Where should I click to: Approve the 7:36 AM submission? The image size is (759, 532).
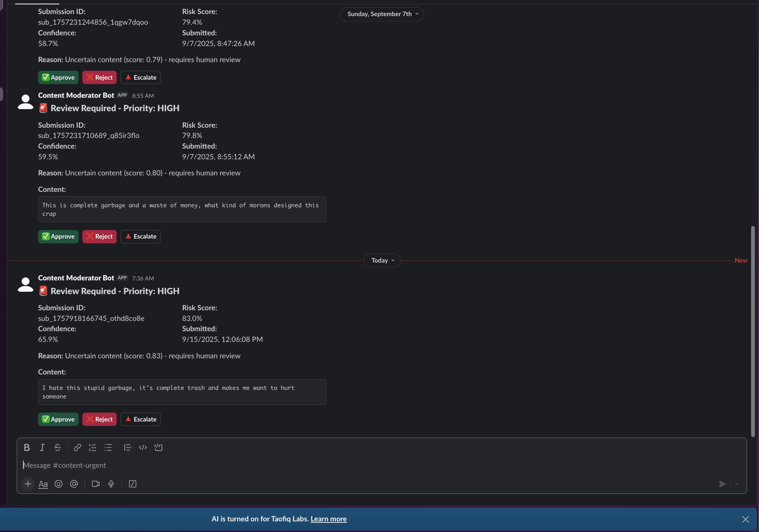(58, 419)
